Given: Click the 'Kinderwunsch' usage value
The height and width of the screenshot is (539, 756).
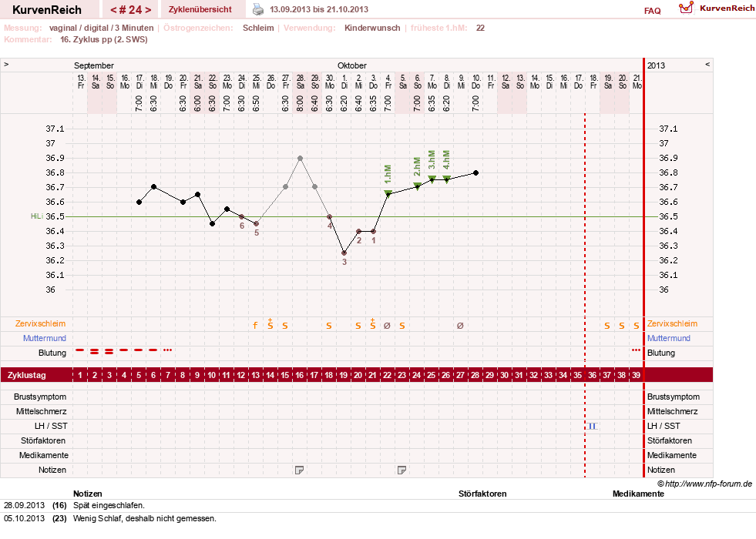Looking at the screenshot, I should pyautogui.click(x=372, y=28).
